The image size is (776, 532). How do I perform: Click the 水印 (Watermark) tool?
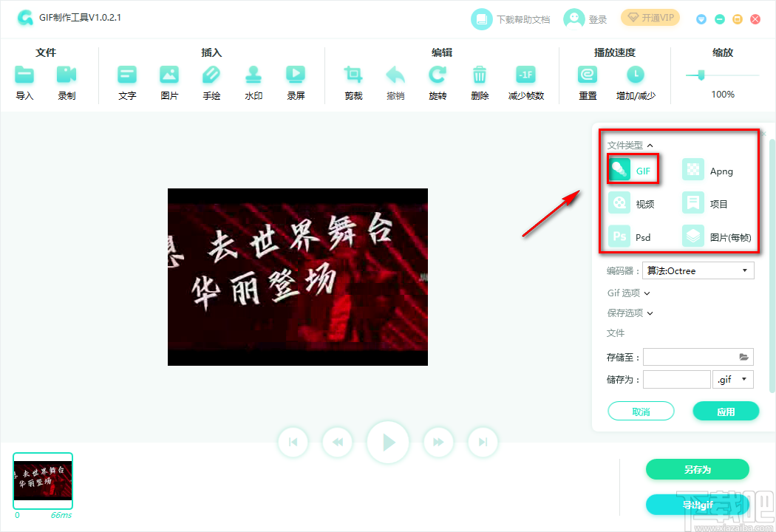(253, 76)
